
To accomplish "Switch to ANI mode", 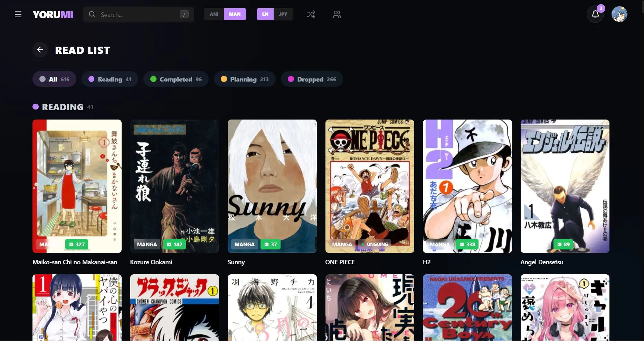I will pos(214,14).
